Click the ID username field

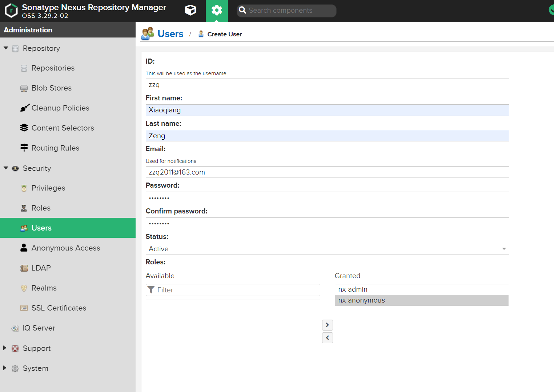[327, 85]
